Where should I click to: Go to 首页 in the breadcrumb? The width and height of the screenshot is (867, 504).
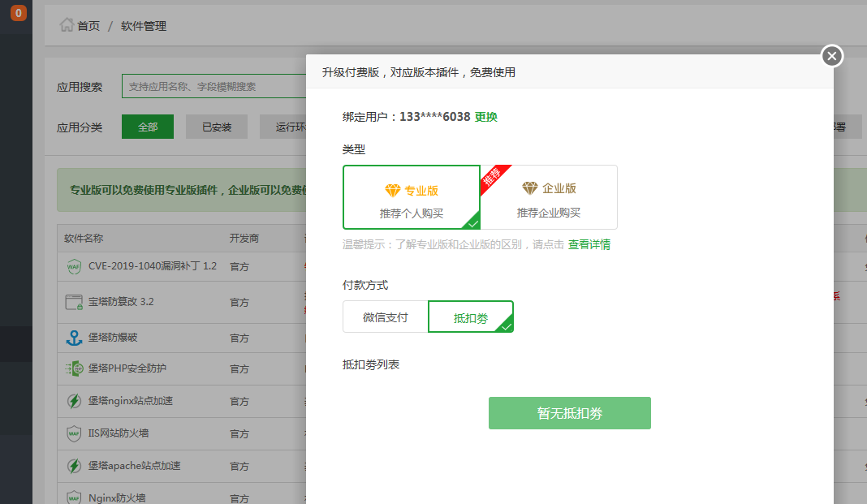tap(88, 26)
